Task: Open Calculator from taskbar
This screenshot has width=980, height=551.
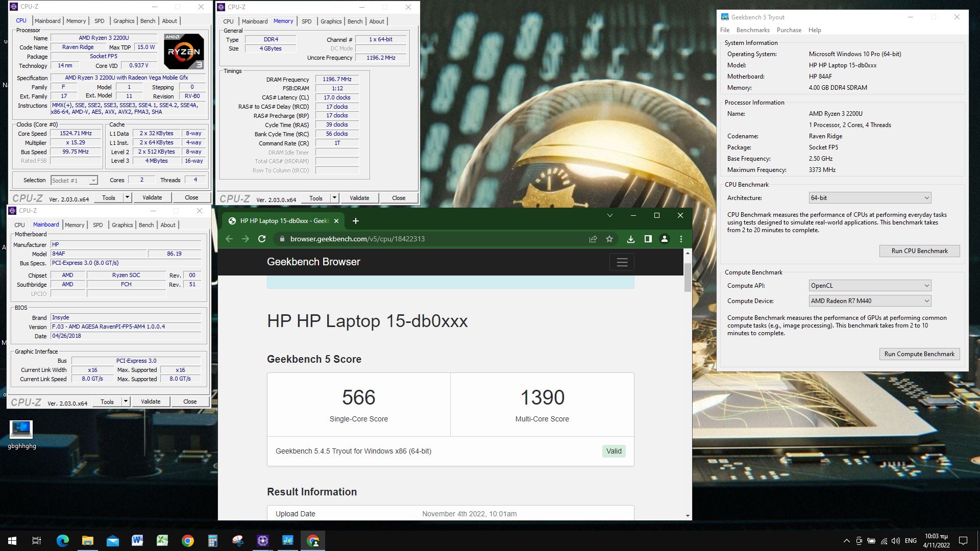Action: click(x=212, y=541)
